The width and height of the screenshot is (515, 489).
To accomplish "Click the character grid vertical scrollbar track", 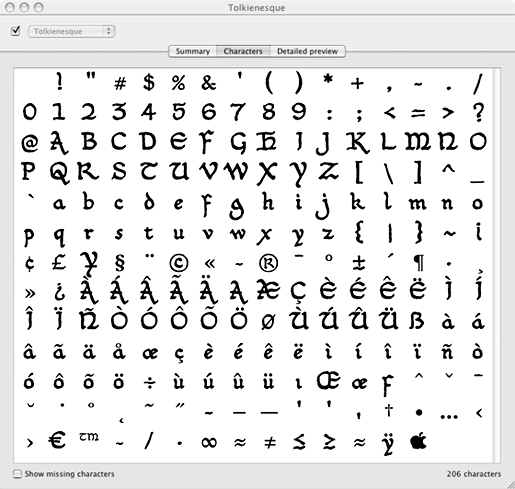I will 496,265.
